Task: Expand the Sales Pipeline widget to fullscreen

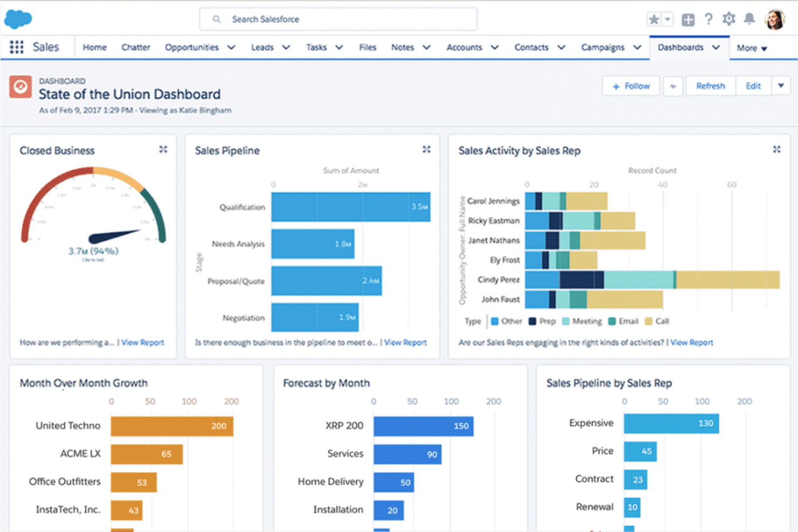Action: (426, 149)
